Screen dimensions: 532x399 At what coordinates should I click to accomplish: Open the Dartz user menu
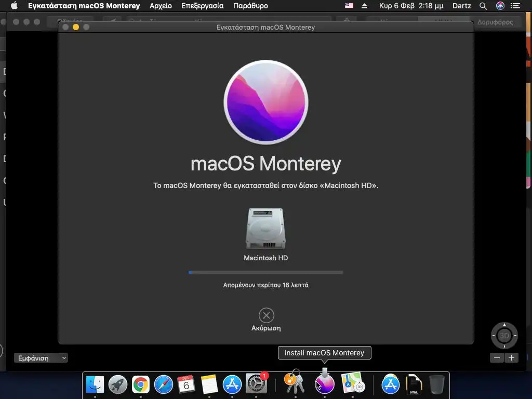(462, 6)
